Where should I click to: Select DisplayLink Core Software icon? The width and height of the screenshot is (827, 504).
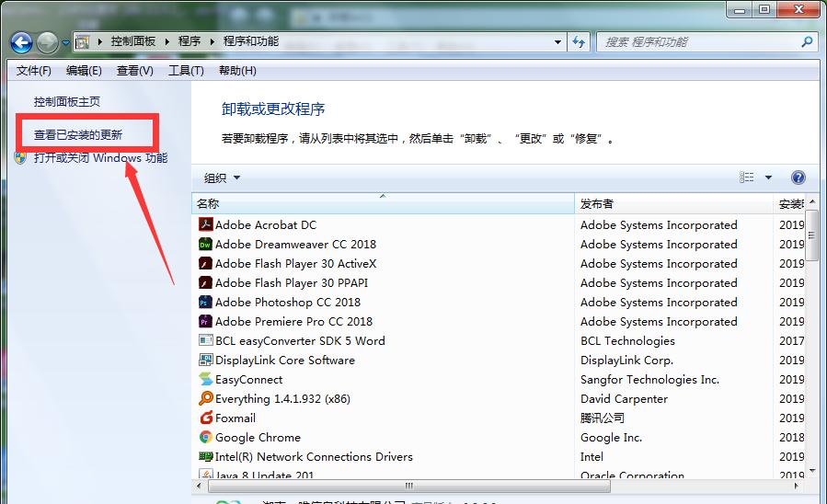click(x=206, y=361)
